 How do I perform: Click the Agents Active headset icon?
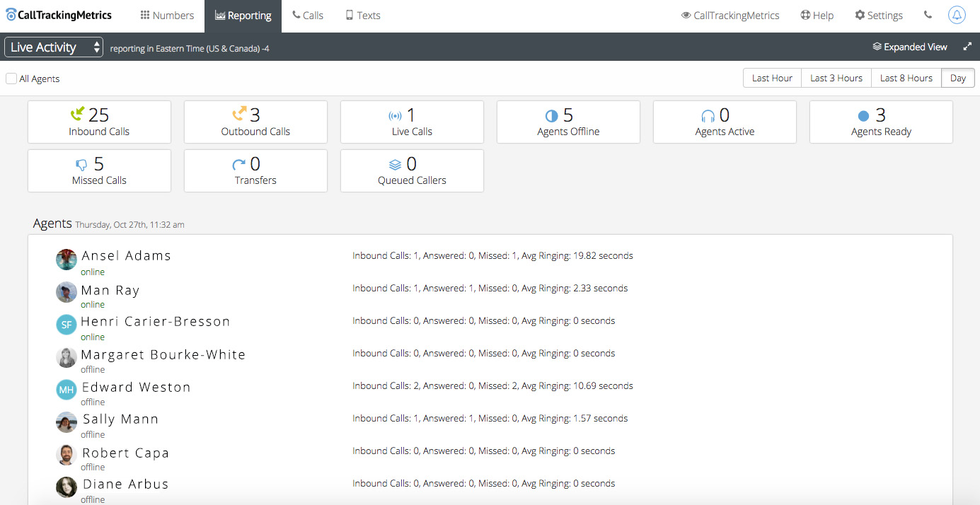tap(708, 116)
